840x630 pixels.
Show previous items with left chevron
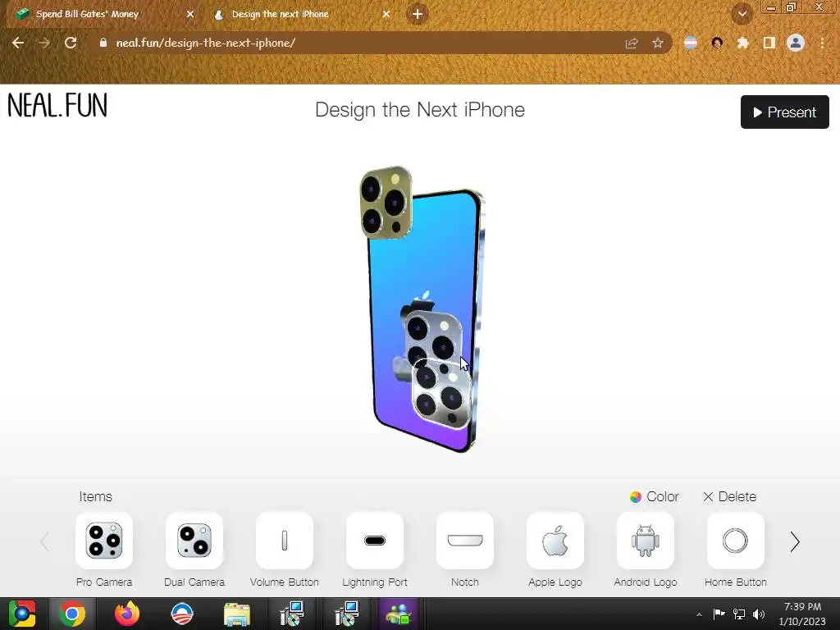[45, 542]
